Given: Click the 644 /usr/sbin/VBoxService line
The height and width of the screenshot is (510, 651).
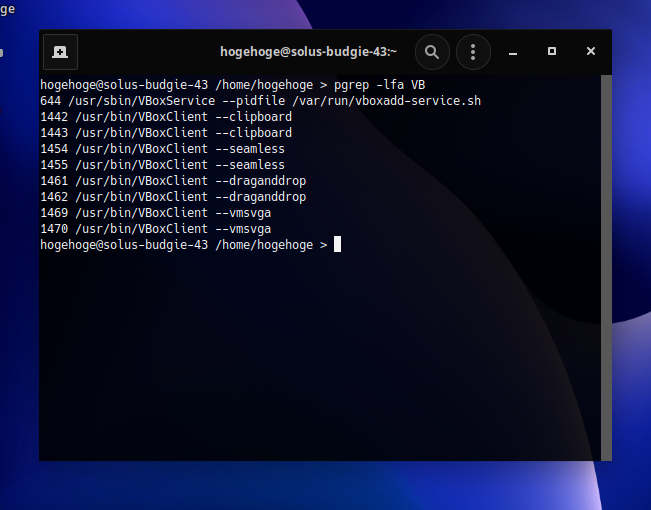Looking at the screenshot, I should 260,101.
